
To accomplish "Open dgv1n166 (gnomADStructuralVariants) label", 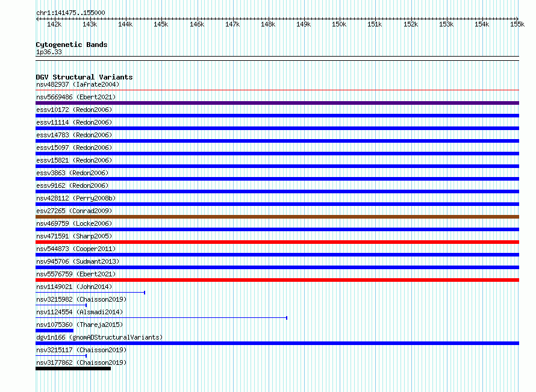I will [x=99, y=337].
